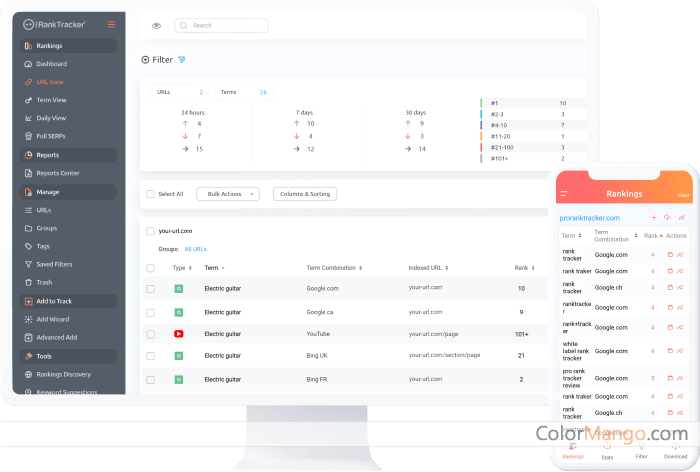This screenshot has height=472, width=700.
Task: Click the your-url.com/section/page cell
Action: click(444, 355)
